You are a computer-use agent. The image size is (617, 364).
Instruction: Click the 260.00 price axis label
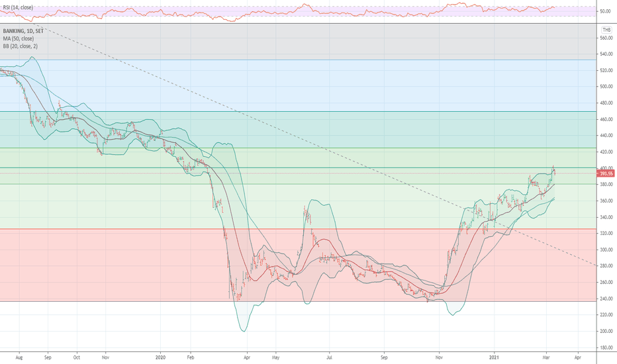(x=606, y=282)
